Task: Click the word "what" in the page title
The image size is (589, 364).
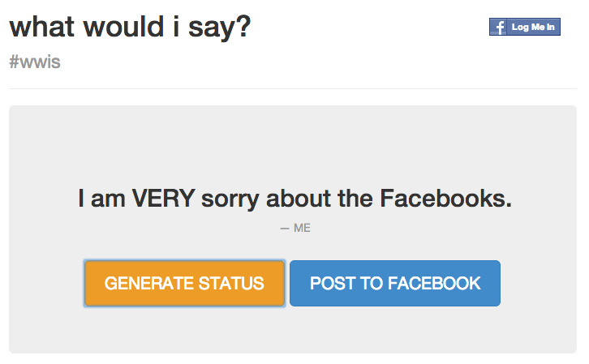Action: pos(41,27)
